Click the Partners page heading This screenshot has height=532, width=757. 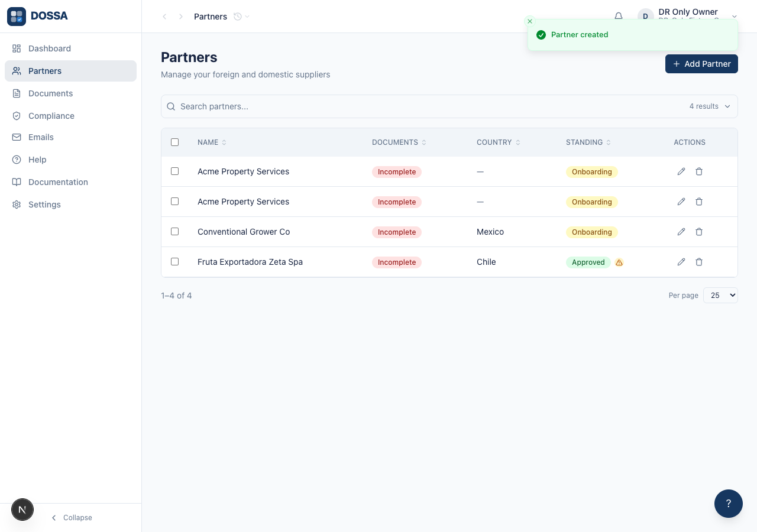coord(189,57)
